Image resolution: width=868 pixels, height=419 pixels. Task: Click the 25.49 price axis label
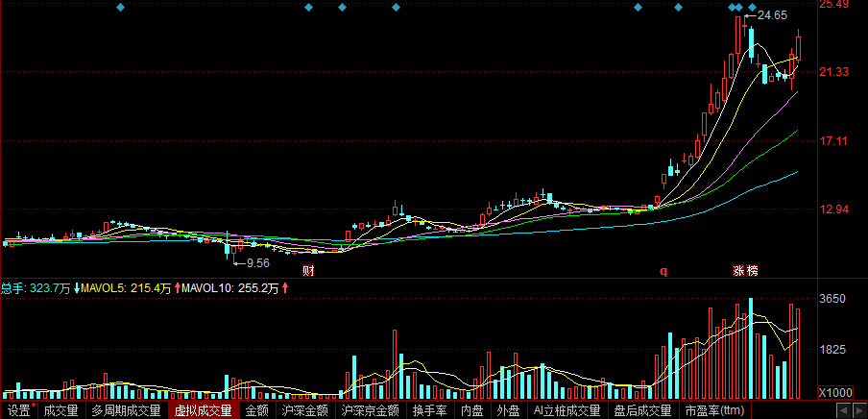point(834,5)
